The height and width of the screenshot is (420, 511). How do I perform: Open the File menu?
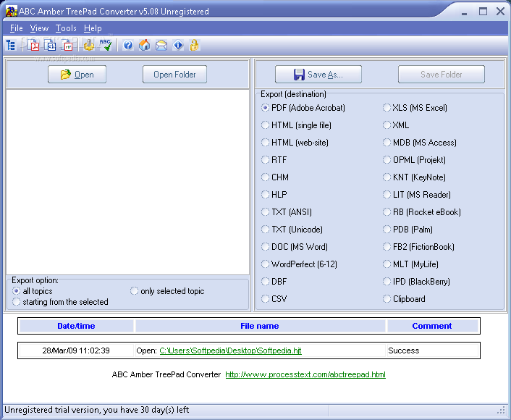click(x=17, y=28)
